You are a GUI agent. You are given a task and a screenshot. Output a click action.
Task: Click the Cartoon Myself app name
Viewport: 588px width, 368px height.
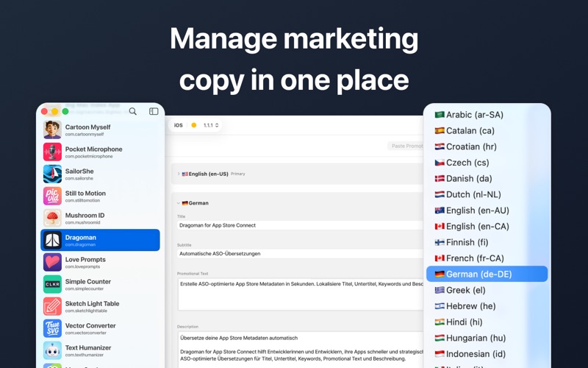87,127
